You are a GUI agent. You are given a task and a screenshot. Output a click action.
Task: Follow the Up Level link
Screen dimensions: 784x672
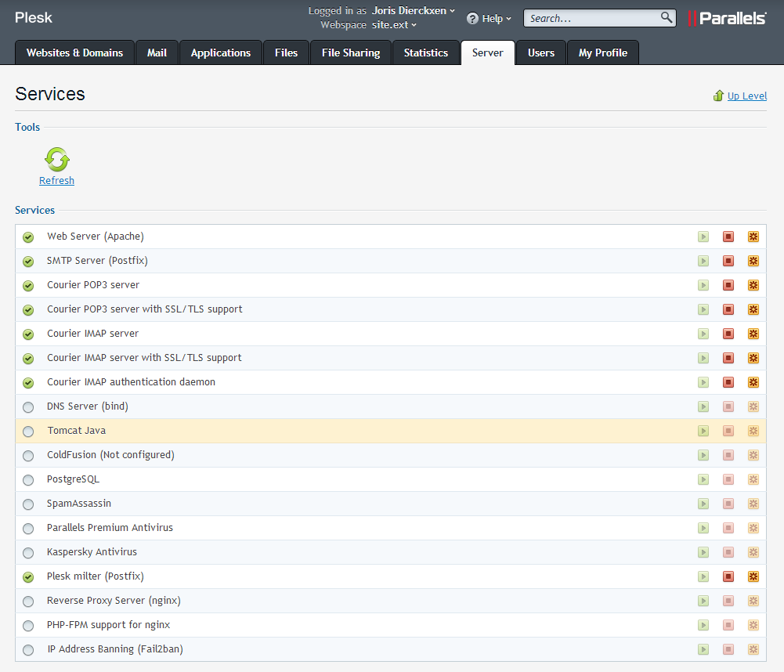pos(746,96)
